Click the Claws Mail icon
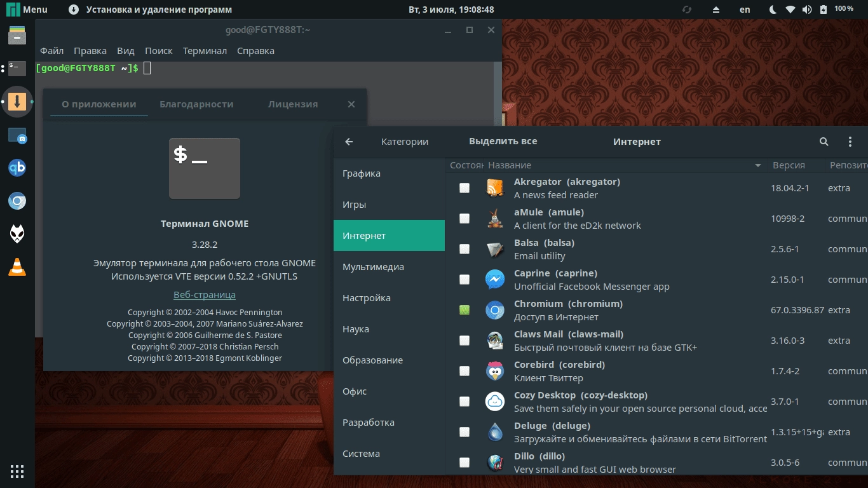 point(495,341)
